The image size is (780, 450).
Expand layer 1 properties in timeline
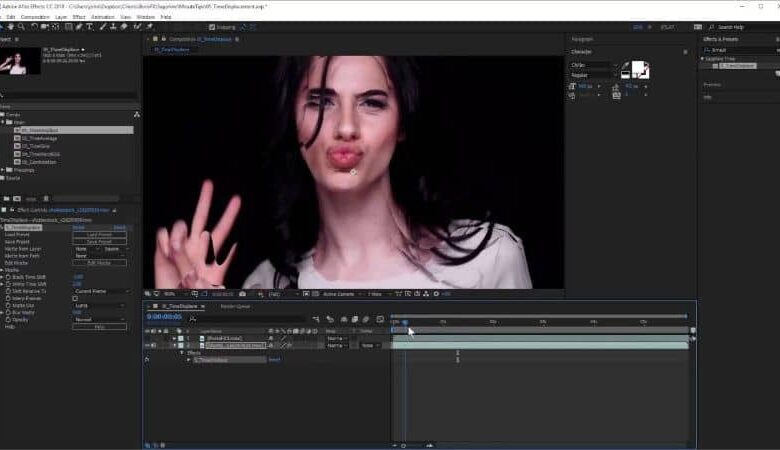175,339
